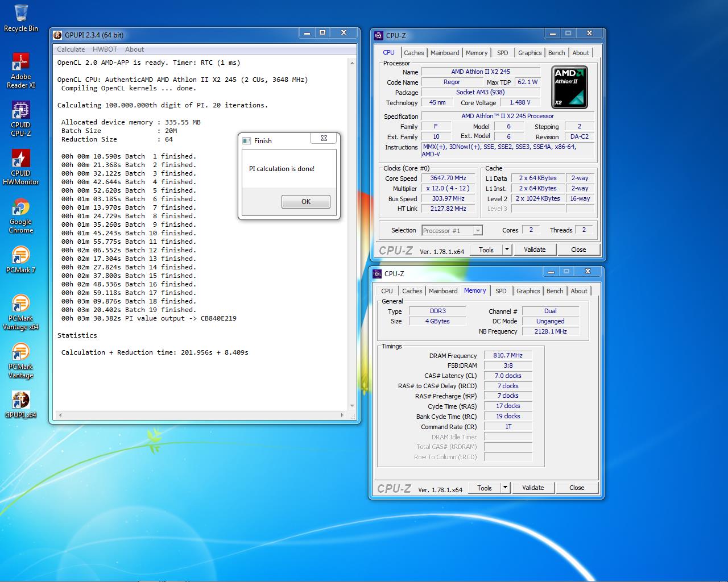Launch PCMark Vantage desktop shortcut

(21, 360)
